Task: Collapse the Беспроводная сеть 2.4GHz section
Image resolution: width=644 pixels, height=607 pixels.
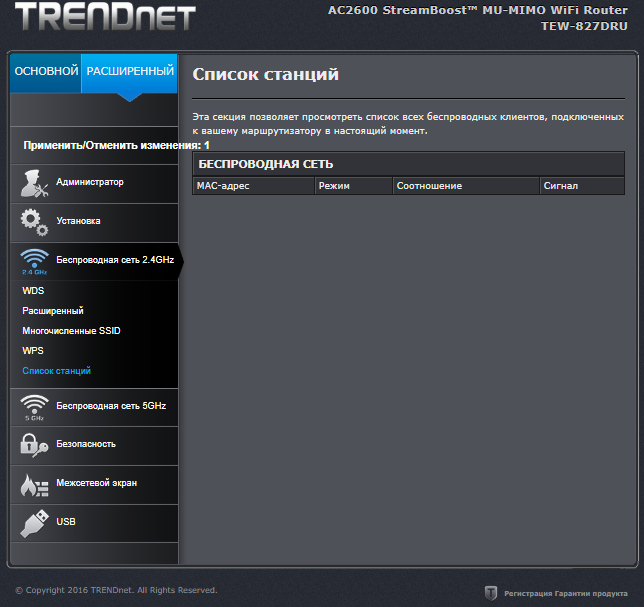Action: point(94,262)
